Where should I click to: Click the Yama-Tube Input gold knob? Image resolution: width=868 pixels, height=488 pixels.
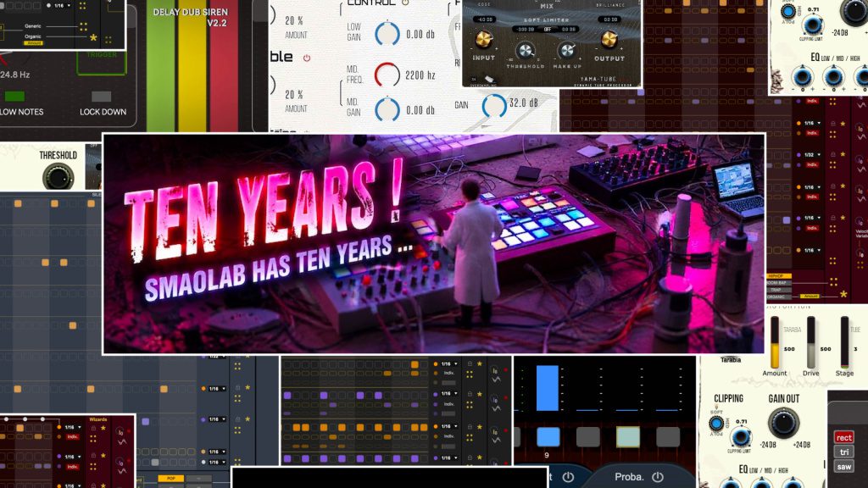pos(483,39)
